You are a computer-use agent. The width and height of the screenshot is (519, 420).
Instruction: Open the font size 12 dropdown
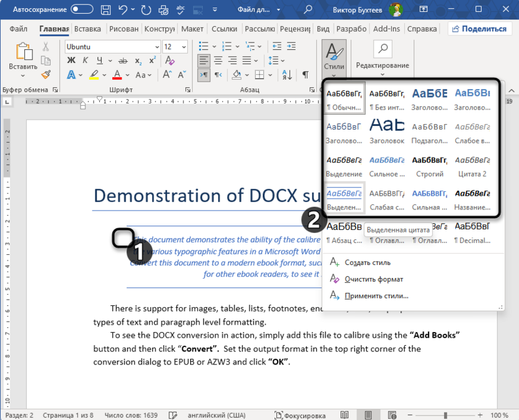(183, 46)
